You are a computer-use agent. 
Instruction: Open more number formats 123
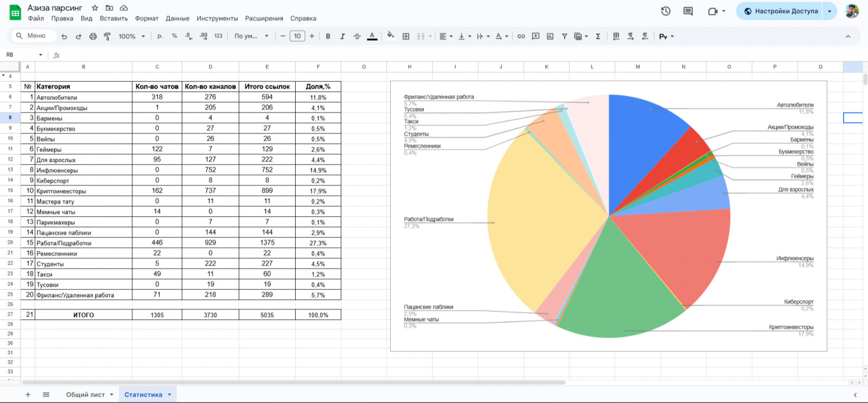point(218,36)
